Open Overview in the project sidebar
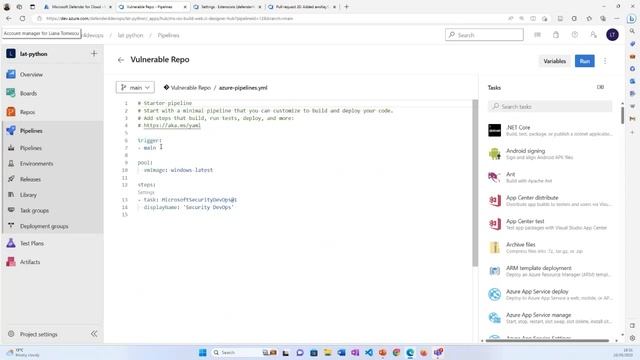This screenshot has width=640, height=360. 31,75
